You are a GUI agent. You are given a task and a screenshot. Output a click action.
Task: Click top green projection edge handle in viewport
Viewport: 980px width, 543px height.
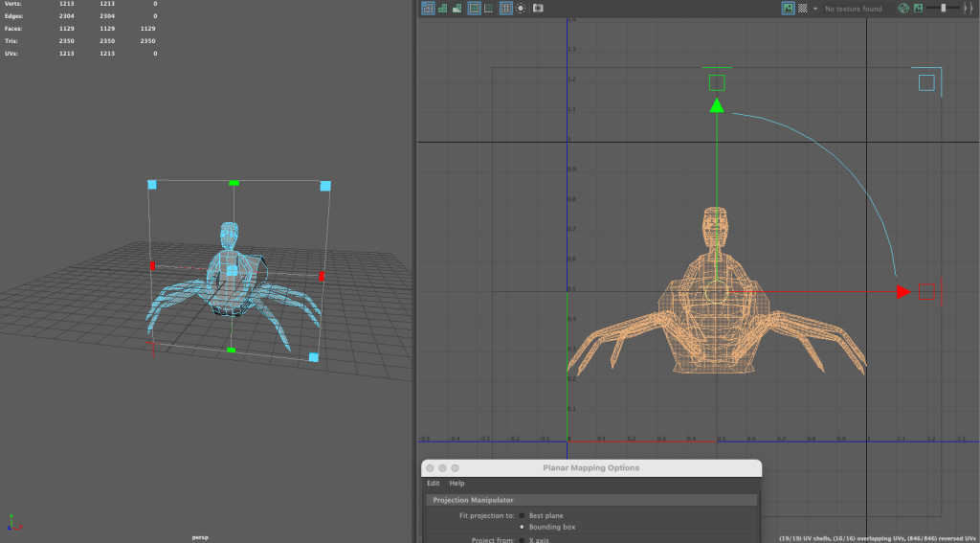(x=234, y=183)
